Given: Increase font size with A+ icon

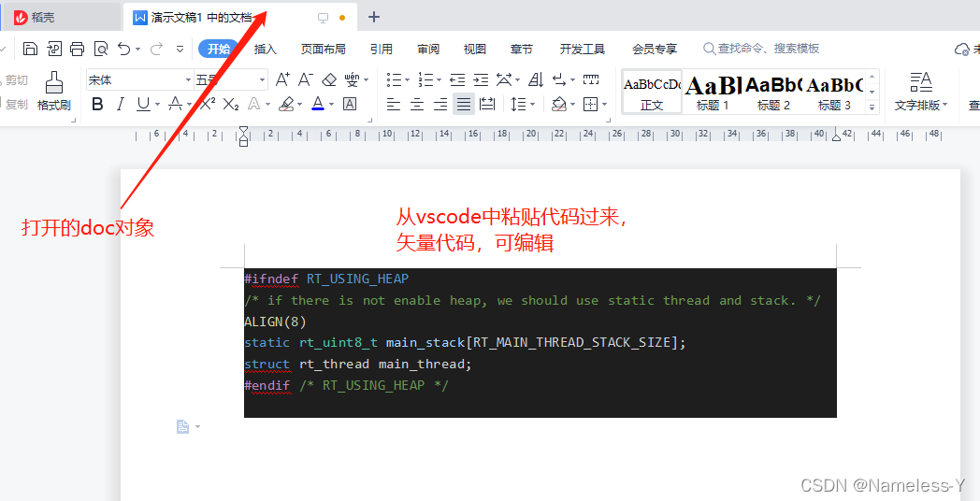Looking at the screenshot, I should pos(282,79).
